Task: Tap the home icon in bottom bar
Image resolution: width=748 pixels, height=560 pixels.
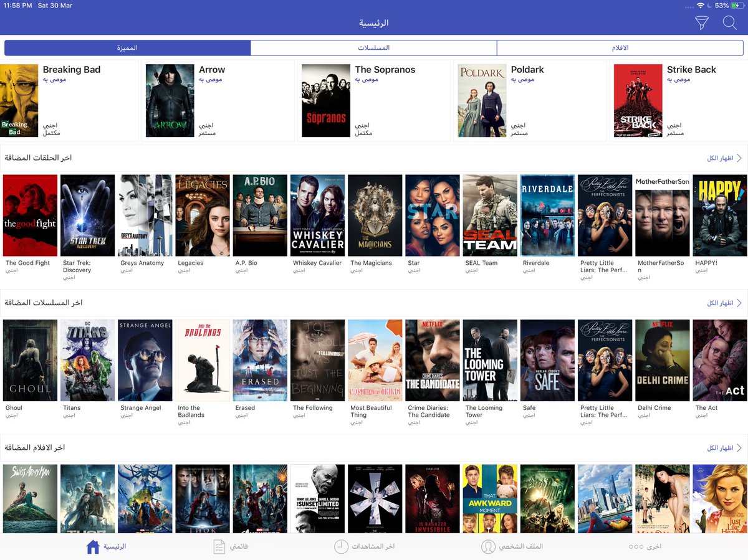Action: click(x=93, y=546)
